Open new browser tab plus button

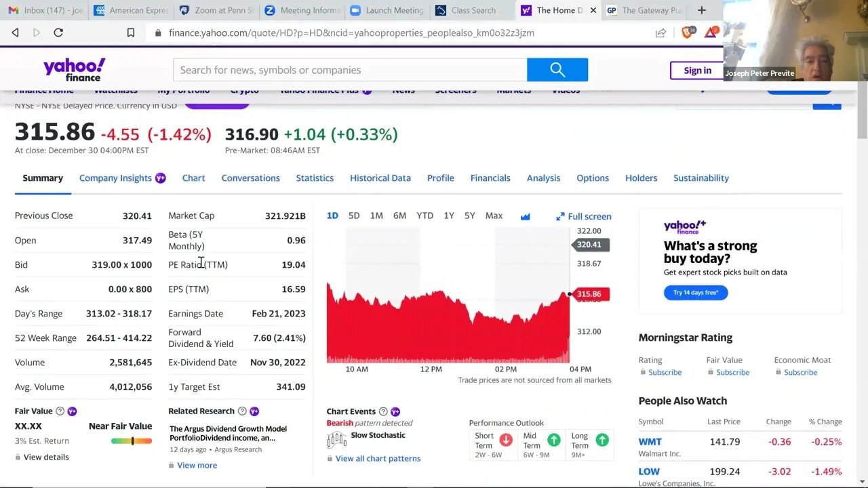pyautogui.click(x=702, y=10)
